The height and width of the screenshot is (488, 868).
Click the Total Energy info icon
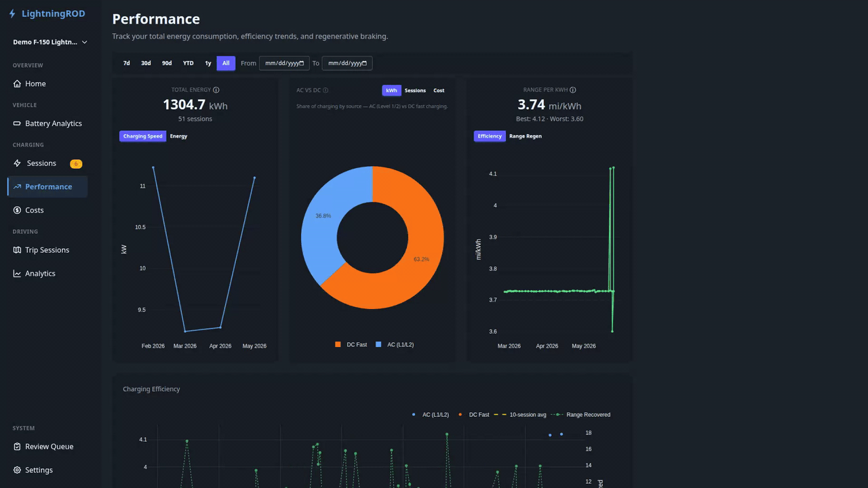[216, 90]
